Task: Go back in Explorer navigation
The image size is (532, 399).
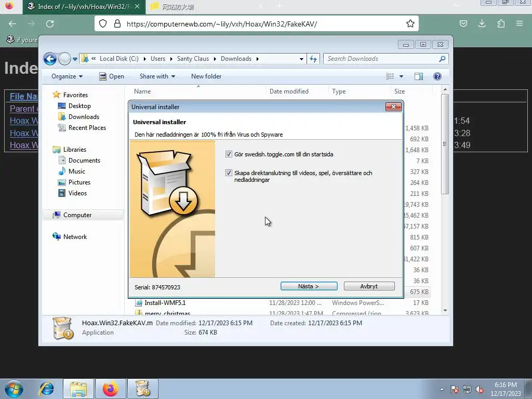Action: coord(50,59)
